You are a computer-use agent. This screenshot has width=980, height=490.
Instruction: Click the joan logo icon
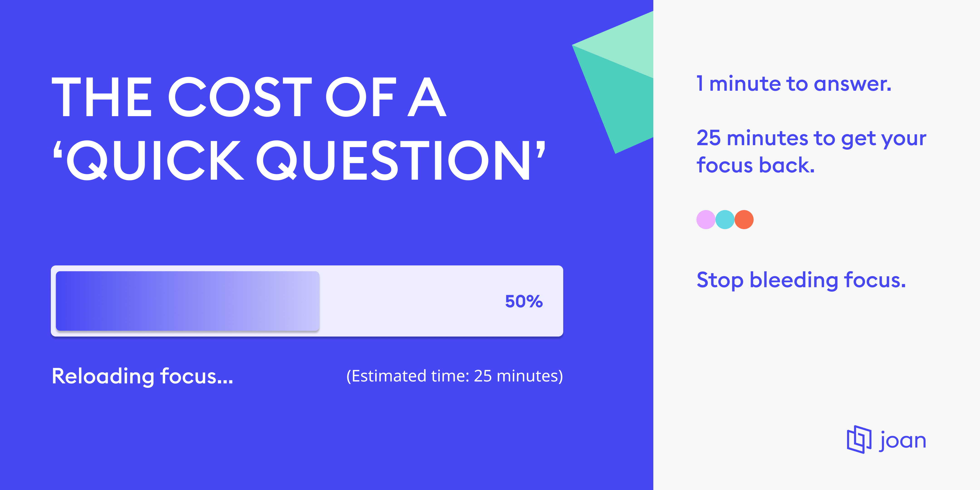click(859, 439)
